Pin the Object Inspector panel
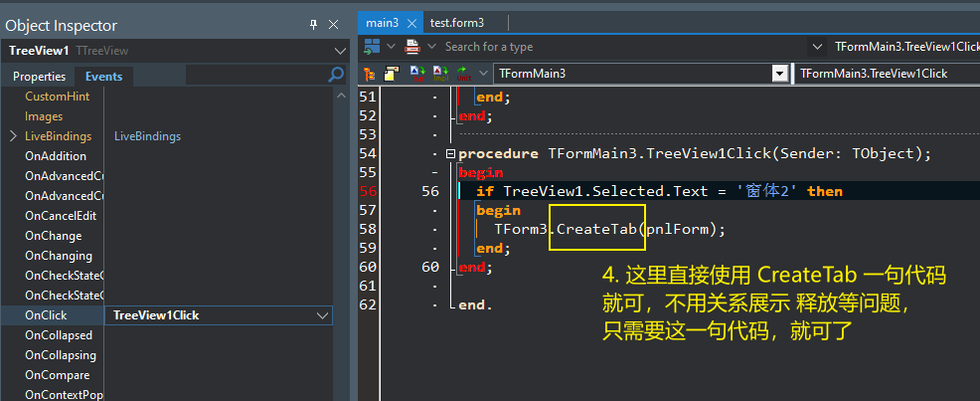This screenshot has height=401, width=980. 314,25
